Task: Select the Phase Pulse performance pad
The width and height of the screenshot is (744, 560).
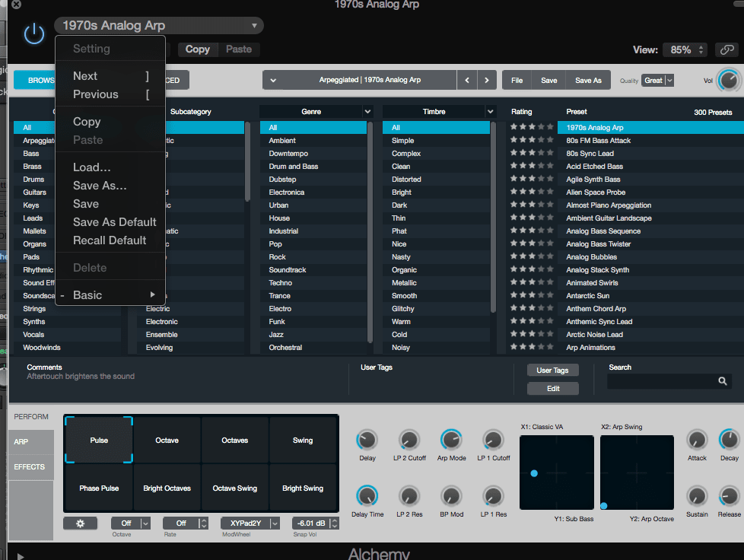Action: 99,488
